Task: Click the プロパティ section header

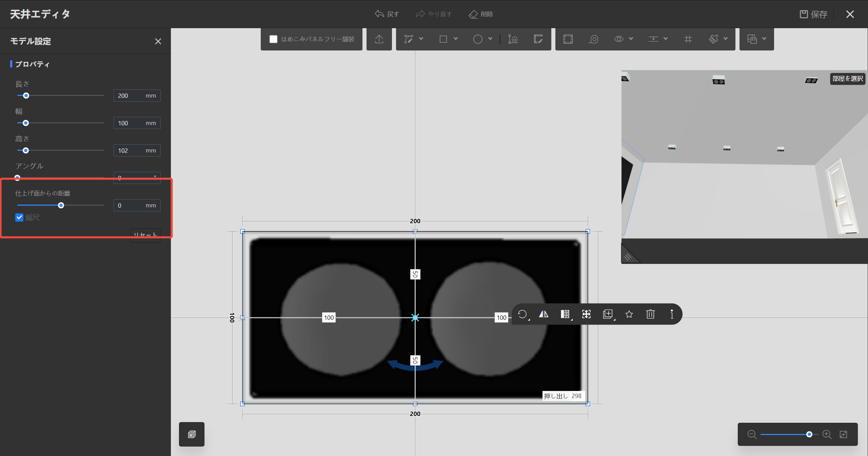Action: coord(32,64)
